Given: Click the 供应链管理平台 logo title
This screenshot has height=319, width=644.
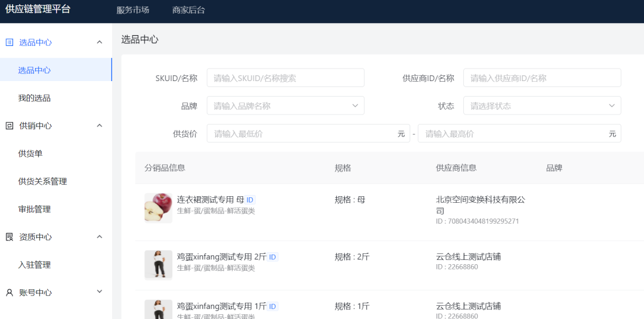Looking at the screenshot, I should (38, 10).
